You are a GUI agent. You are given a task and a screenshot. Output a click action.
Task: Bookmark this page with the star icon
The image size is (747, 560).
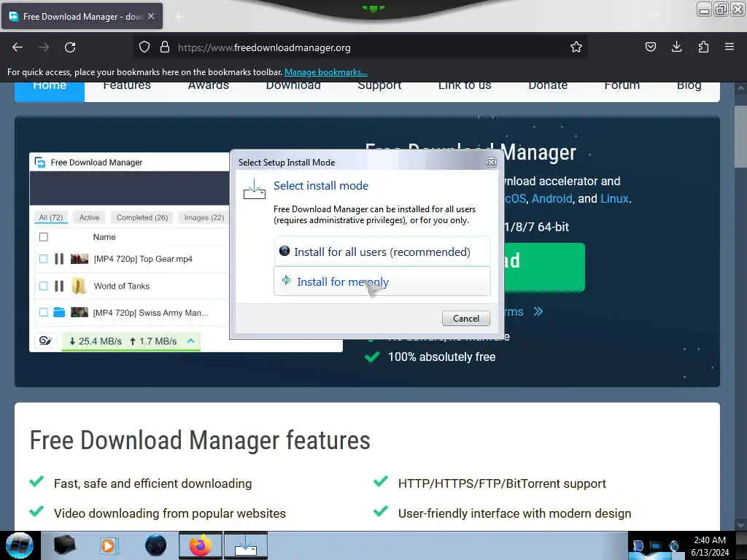point(576,47)
